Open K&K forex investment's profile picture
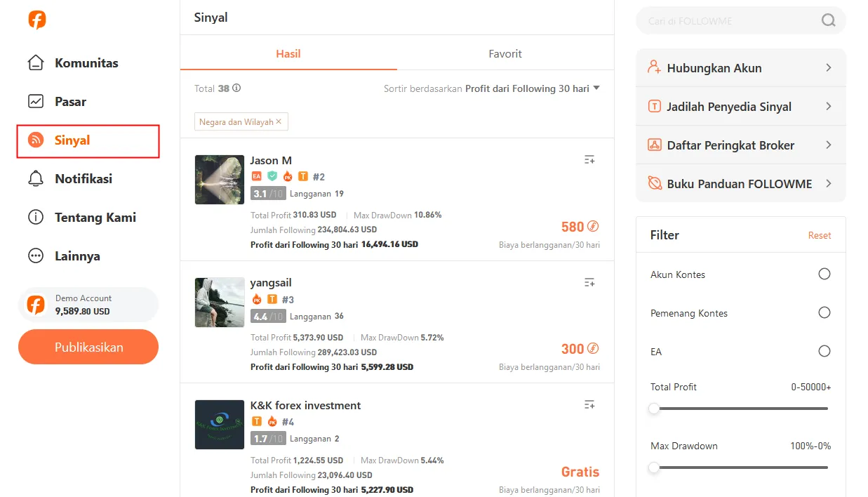This screenshot has width=868, height=497. (x=220, y=425)
